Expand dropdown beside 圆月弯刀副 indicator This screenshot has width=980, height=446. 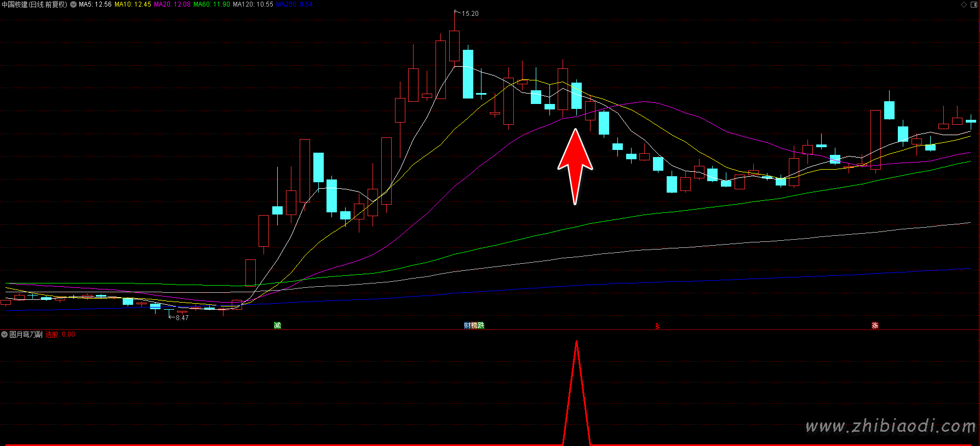[x=4, y=334]
